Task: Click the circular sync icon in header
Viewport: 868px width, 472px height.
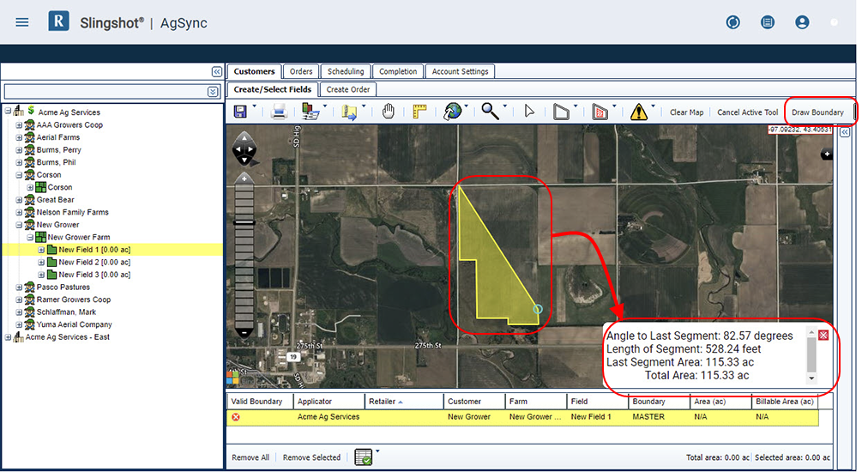Action: (x=733, y=22)
